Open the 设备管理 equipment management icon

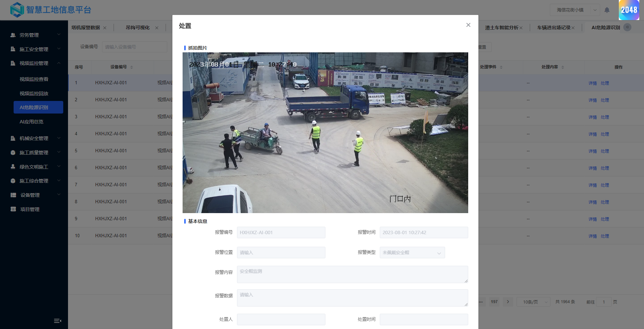tap(13, 195)
